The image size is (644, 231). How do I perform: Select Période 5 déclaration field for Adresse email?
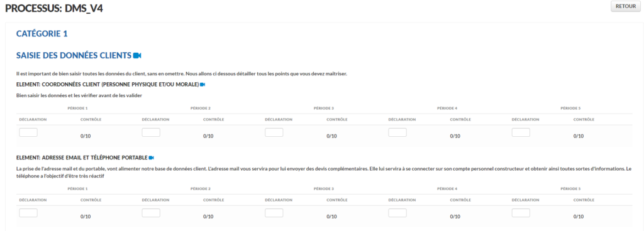(521, 213)
